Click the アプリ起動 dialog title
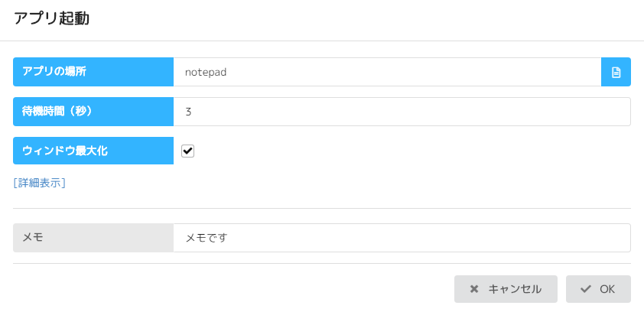This screenshot has height=312, width=644. pyautogui.click(x=52, y=19)
